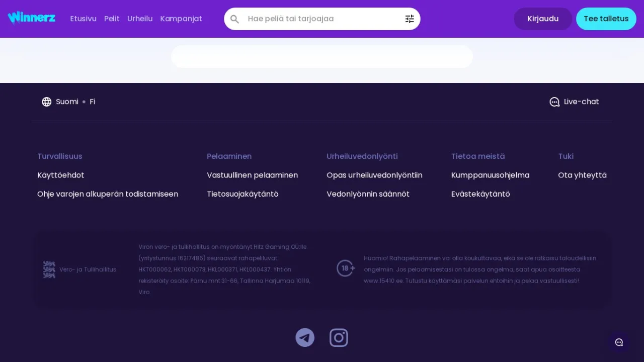Click the Tuki footer heading

click(x=566, y=156)
